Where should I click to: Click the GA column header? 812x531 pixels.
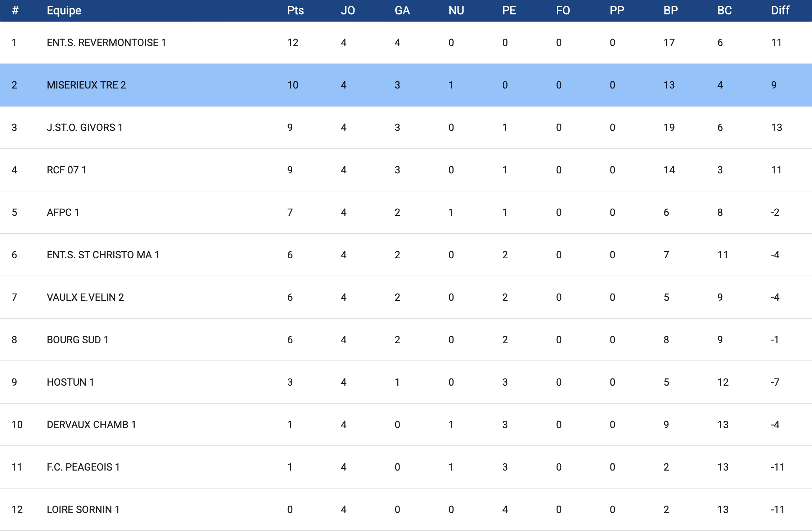click(x=402, y=10)
